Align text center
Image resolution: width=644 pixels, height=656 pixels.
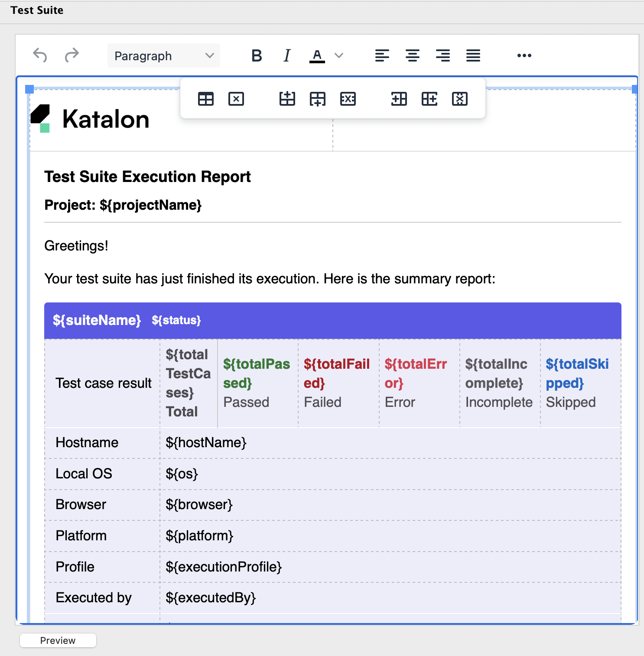pos(413,55)
